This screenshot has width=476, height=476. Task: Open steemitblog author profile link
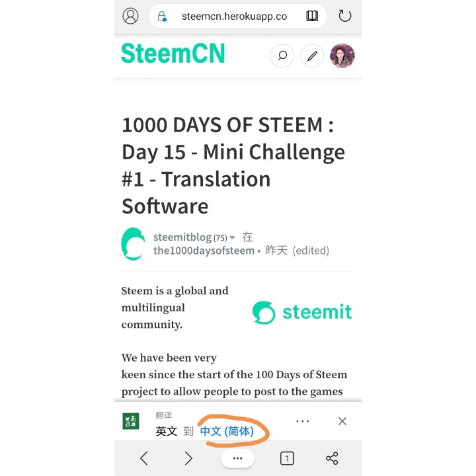(x=182, y=237)
